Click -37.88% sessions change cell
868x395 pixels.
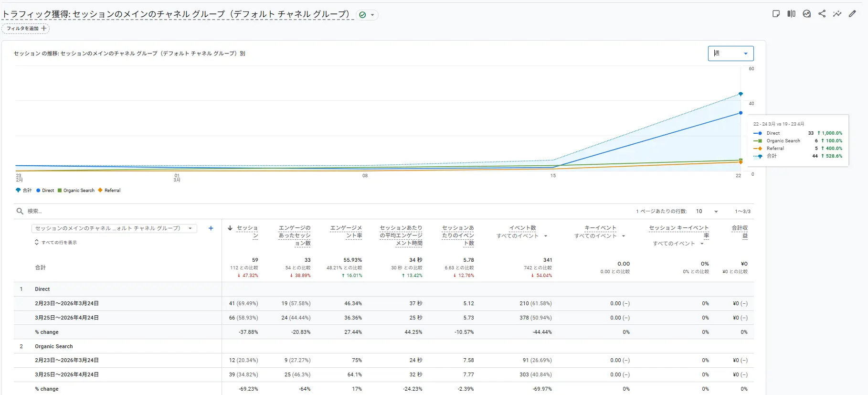coord(248,332)
